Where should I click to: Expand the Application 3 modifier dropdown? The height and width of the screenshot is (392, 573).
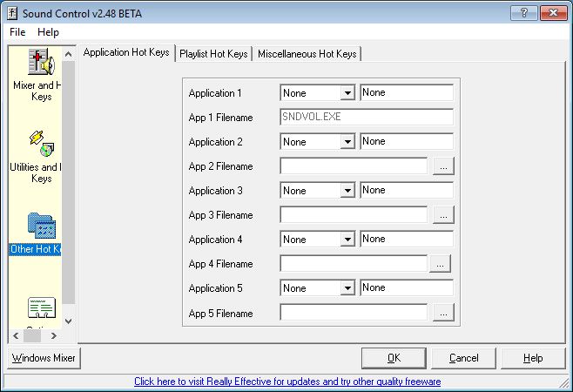pos(347,190)
